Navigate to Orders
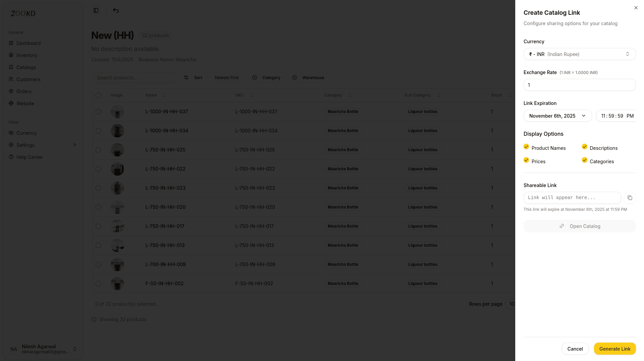Screen dimensions: 644x361 24,91
